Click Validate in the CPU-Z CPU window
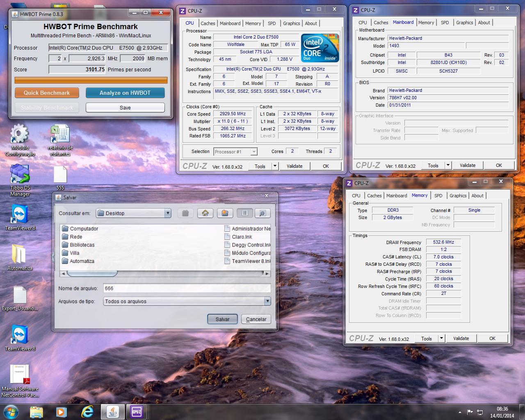The height and width of the screenshot is (420, 525). pyautogui.click(x=294, y=166)
